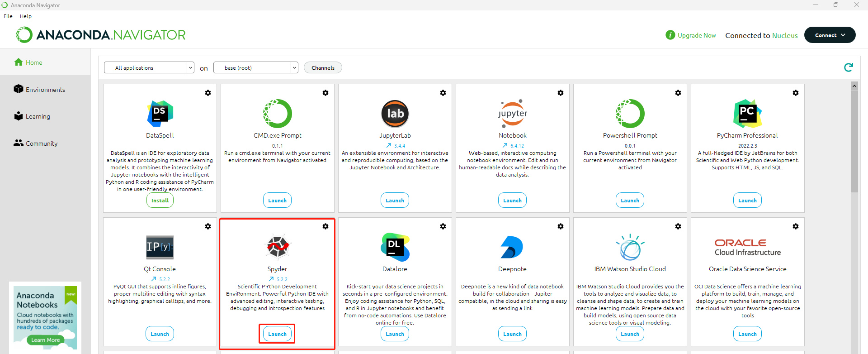Image resolution: width=868 pixels, height=354 pixels.
Task: Launch Oracle Data Science Service
Action: point(748,334)
